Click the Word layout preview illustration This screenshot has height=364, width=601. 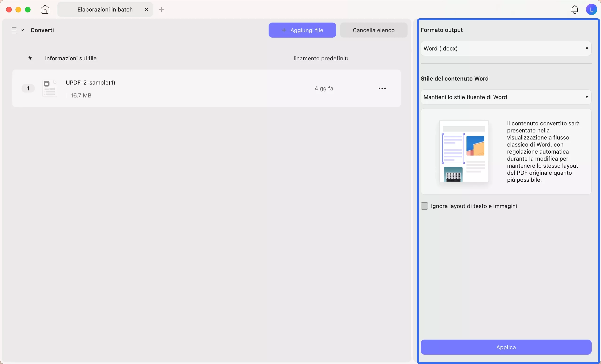(464, 151)
